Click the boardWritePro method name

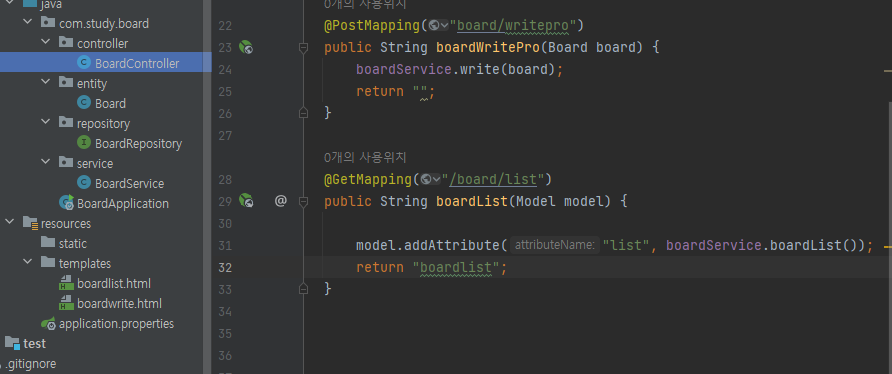tap(488, 47)
